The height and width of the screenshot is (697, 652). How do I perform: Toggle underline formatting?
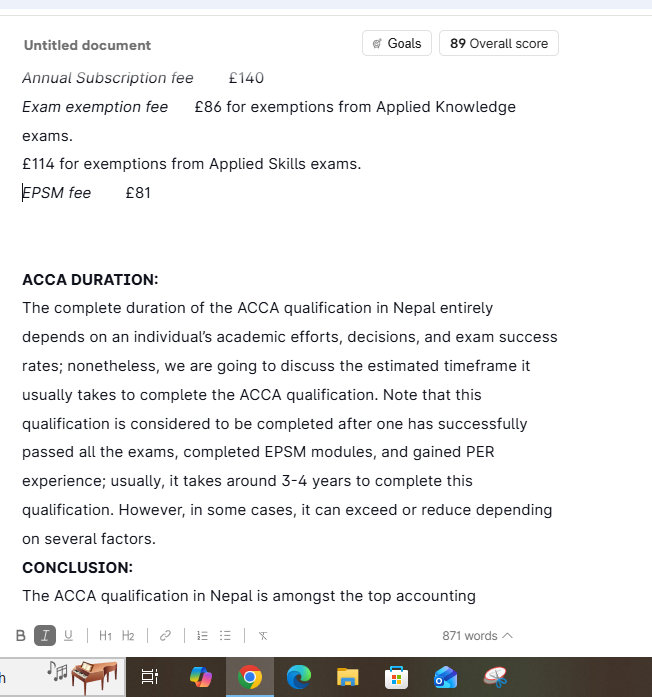(x=68, y=636)
